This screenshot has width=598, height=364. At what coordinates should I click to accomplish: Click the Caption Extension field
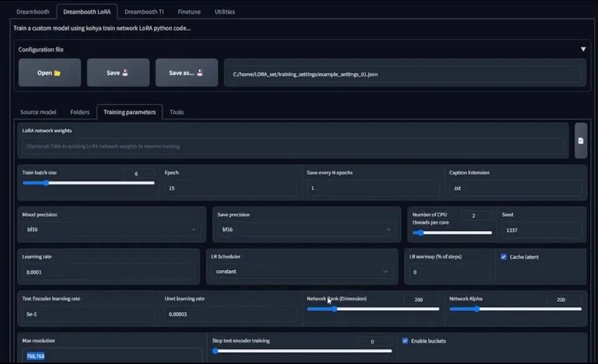[515, 188]
